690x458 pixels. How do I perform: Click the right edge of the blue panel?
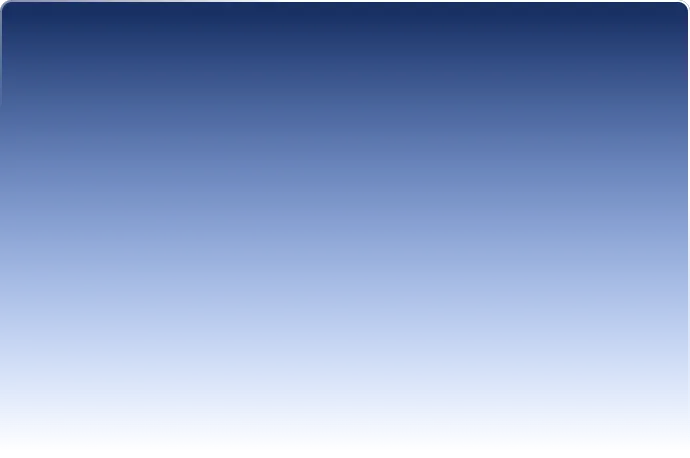click(x=687, y=225)
